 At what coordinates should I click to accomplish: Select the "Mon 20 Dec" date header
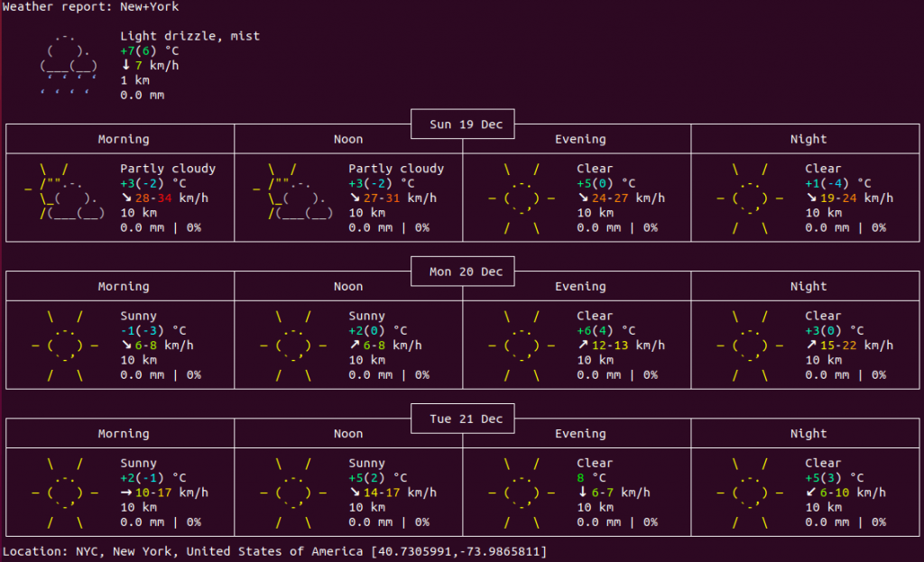462,272
